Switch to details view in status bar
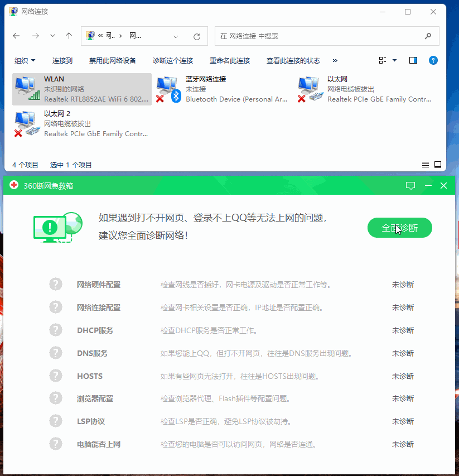This screenshot has height=476, width=459. (426, 165)
